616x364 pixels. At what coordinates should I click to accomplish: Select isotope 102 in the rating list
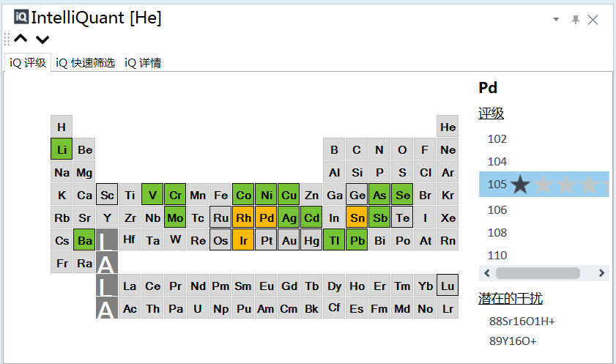click(497, 139)
